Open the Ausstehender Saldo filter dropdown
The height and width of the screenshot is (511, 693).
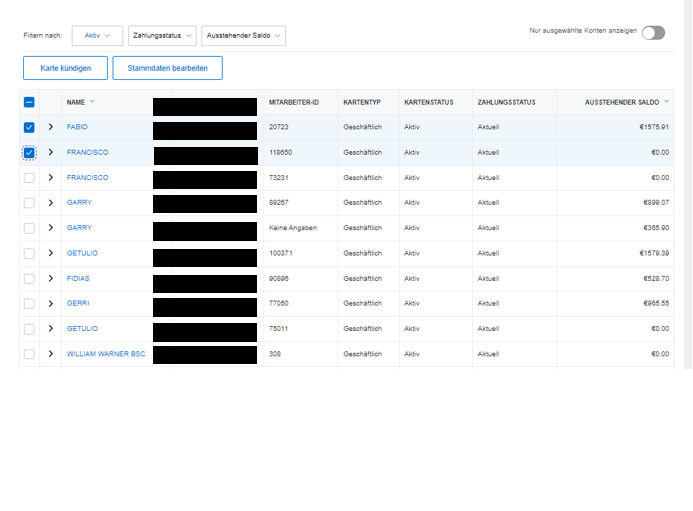(243, 36)
